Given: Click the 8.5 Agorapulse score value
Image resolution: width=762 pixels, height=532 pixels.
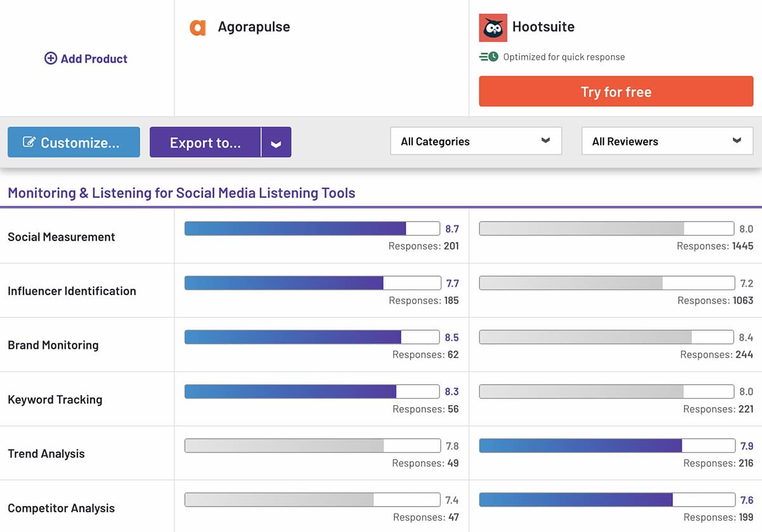Looking at the screenshot, I should tap(452, 338).
